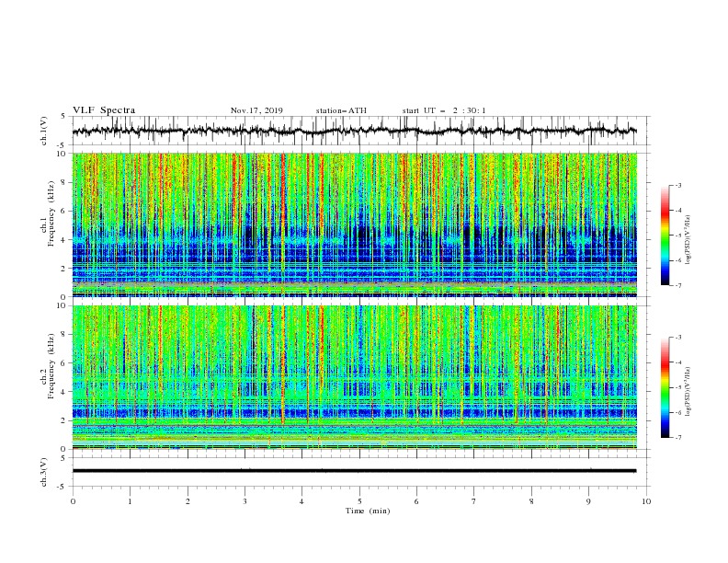This screenshot has width=728, height=563.
Task: Click ch.2 frequency tick label "4"
Action: click(x=64, y=392)
